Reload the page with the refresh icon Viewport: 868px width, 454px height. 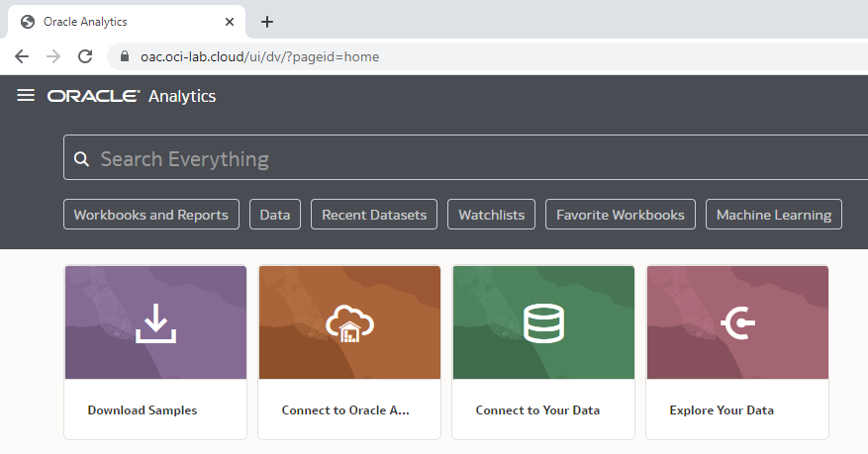pyautogui.click(x=85, y=56)
